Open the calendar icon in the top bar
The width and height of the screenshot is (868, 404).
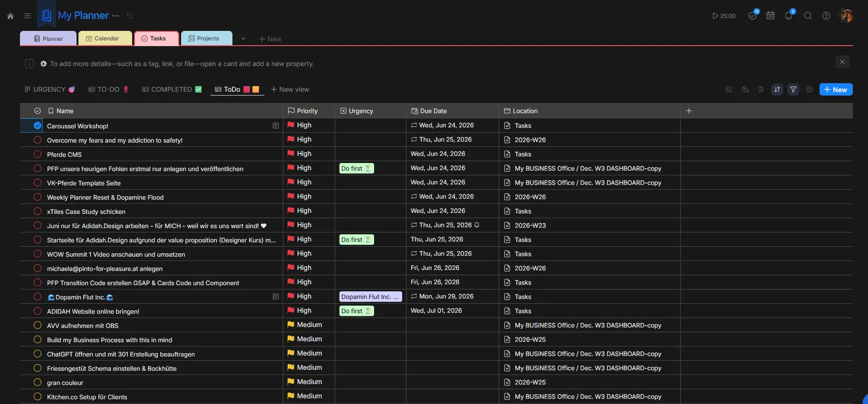tap(771, 16)
